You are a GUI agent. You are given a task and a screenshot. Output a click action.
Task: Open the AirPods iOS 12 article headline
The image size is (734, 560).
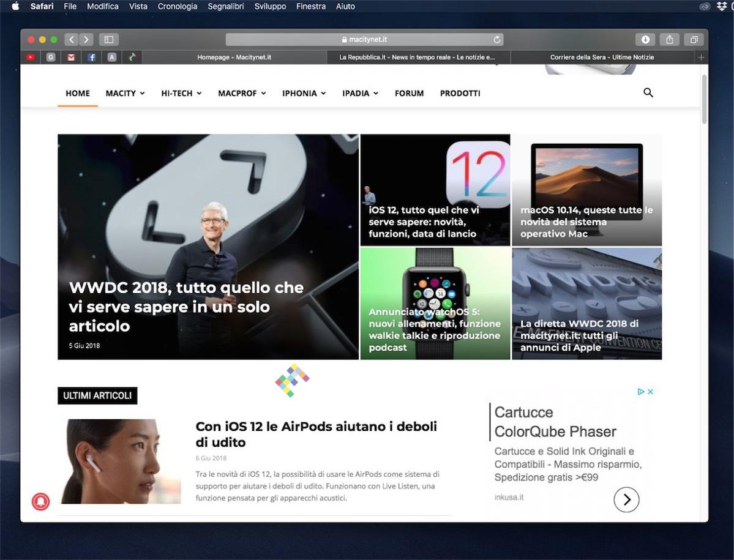[x=316, y=434]
